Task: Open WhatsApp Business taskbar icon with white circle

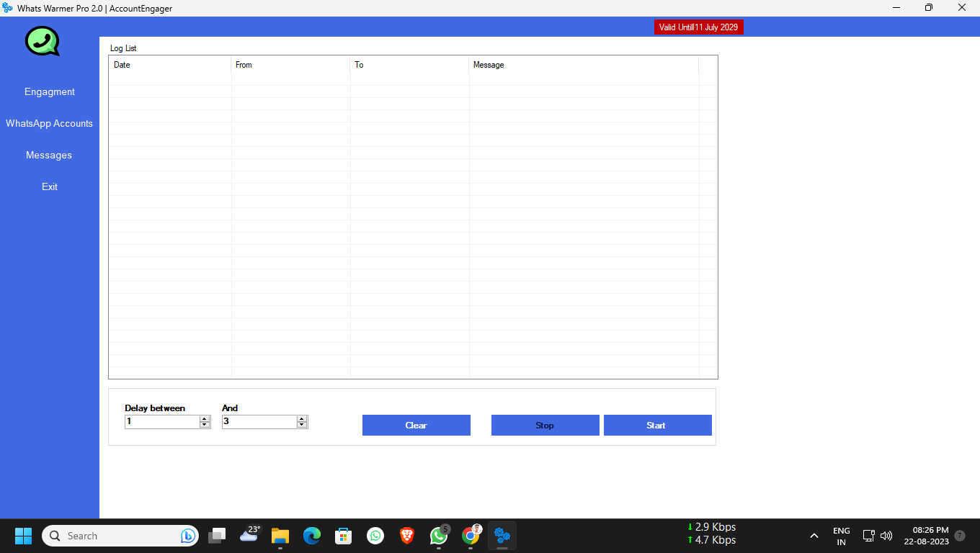Action: (375, 536)
